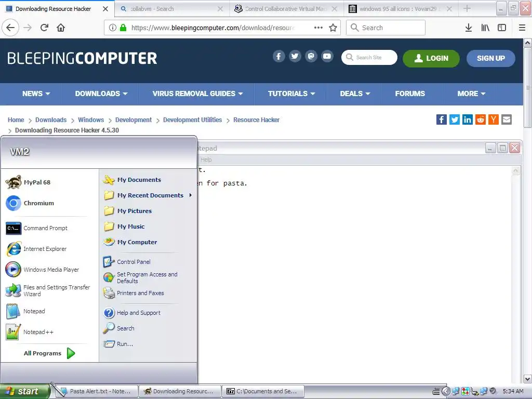Open the Run... dialog
This screenshot has height=399, width=532.
coord(118,344)
